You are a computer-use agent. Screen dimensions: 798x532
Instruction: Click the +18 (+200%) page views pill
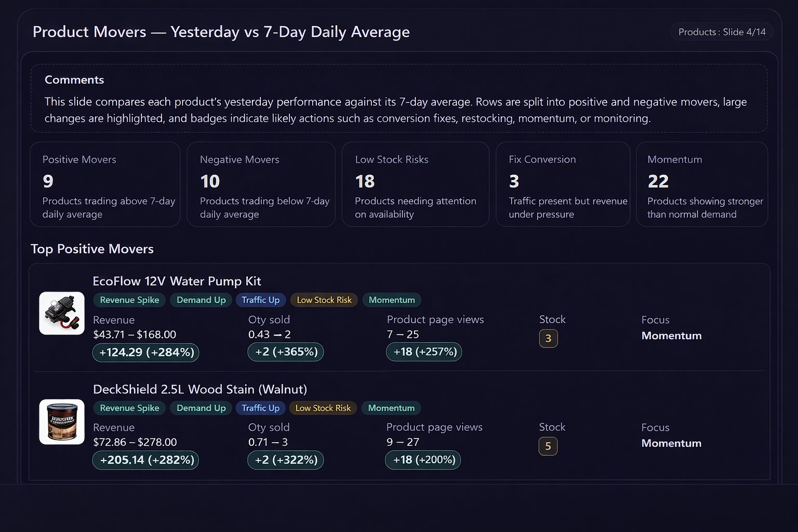click(423, 460)
